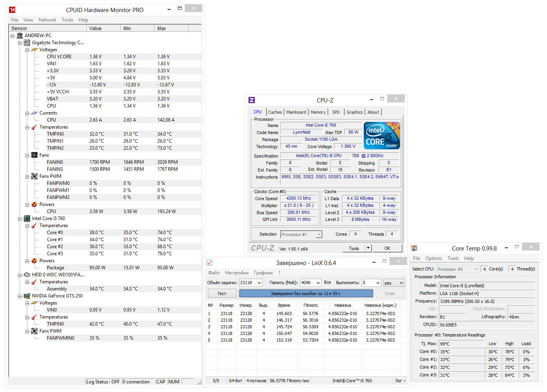Click the NVIDIA GeForce GTS 250 card icon
This screenshot has height=392, width=547.
pos(27,296)
